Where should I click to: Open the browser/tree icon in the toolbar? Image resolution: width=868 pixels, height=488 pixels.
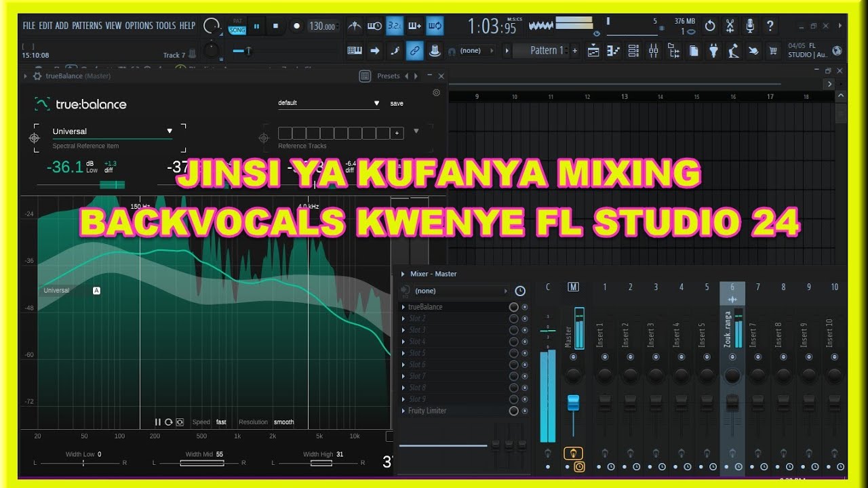(674, 51)
